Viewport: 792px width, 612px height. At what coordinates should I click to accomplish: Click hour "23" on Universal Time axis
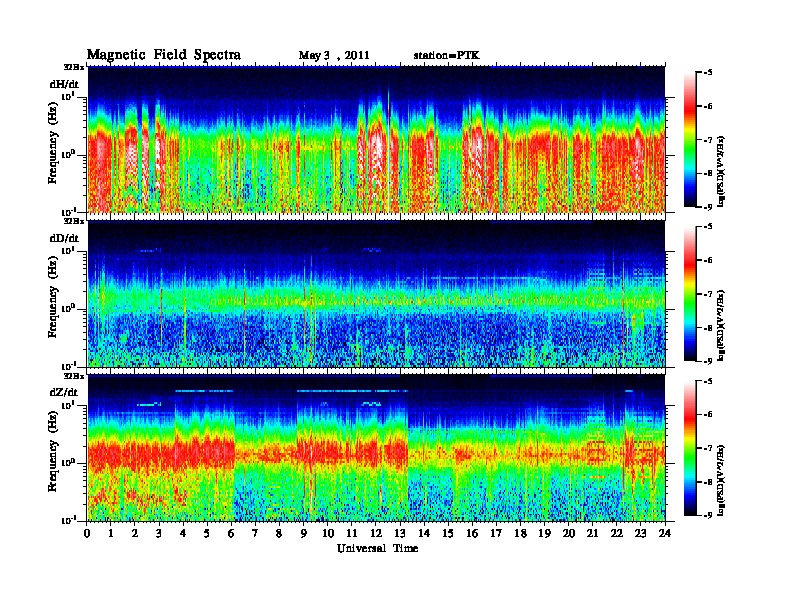[640, 533]
